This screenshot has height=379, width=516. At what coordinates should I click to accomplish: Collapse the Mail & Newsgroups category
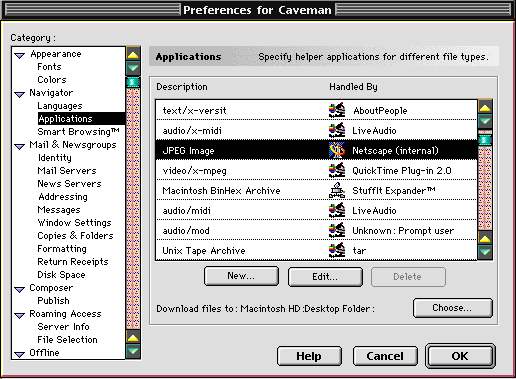coord(20,146)
